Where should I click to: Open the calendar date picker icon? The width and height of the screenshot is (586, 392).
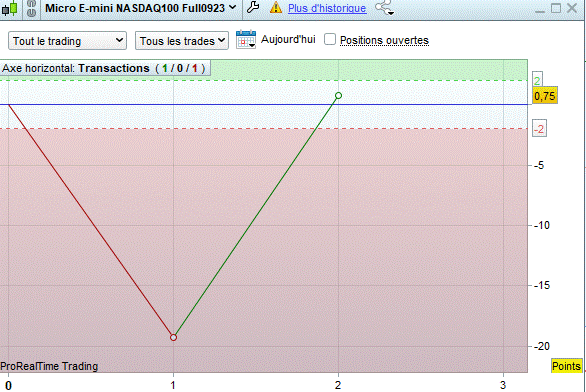coord(246,40)
